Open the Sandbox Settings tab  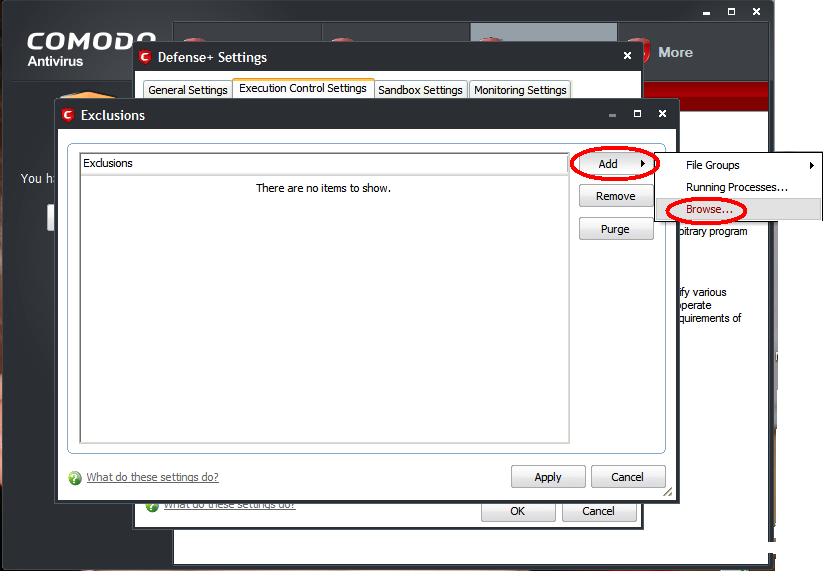click(x=420, y=90)
